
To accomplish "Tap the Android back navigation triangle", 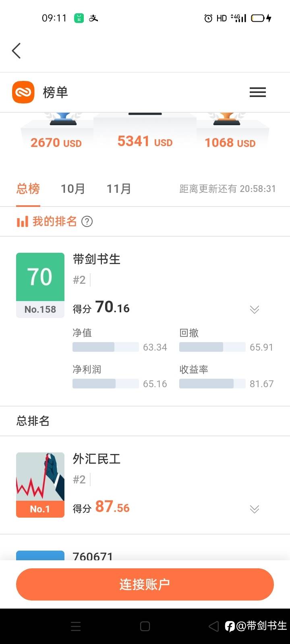I will [x=213, y=626].
